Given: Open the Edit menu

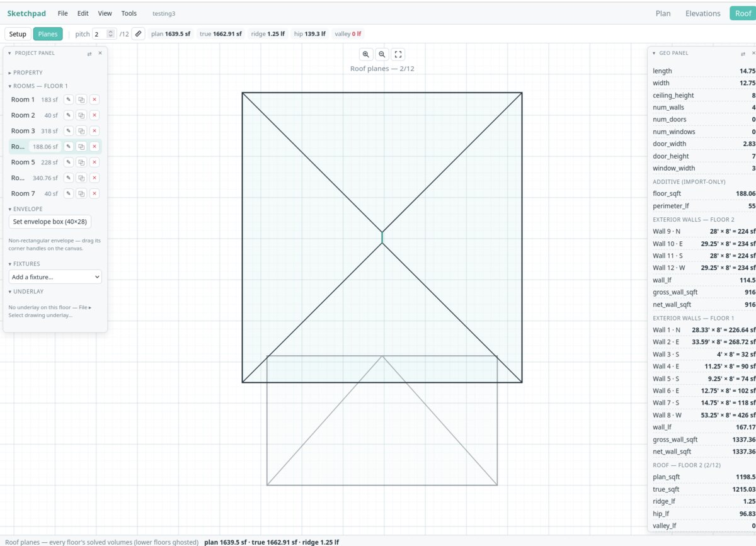Looking at the screenshot, I should 83,13.
